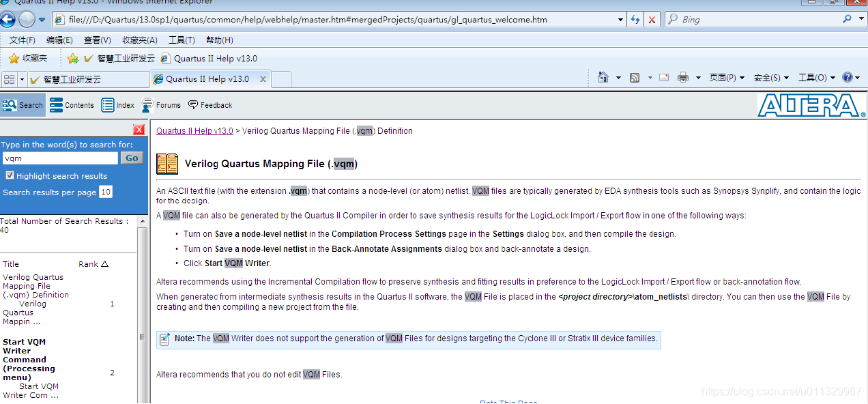868x404 pixels.
Task: Open the Index pane
Action: click(x=118, y=105)
